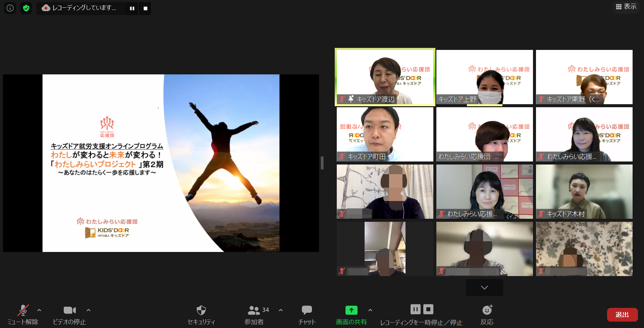Stop the cloud recording in top bar
Screen dimensions: 644x328
pyautogui.click(x=145, y=8)
